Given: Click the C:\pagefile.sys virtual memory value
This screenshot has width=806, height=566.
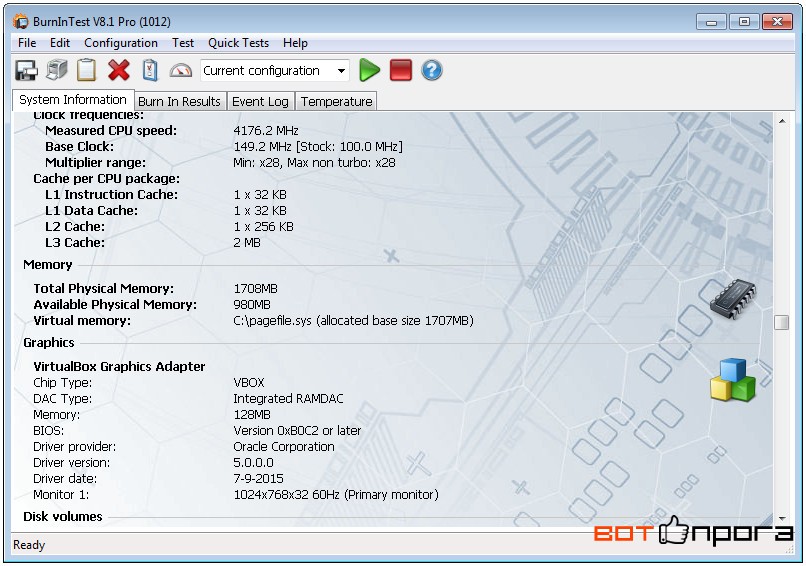Looking at the screenshot, I should (x=353, y=320).
